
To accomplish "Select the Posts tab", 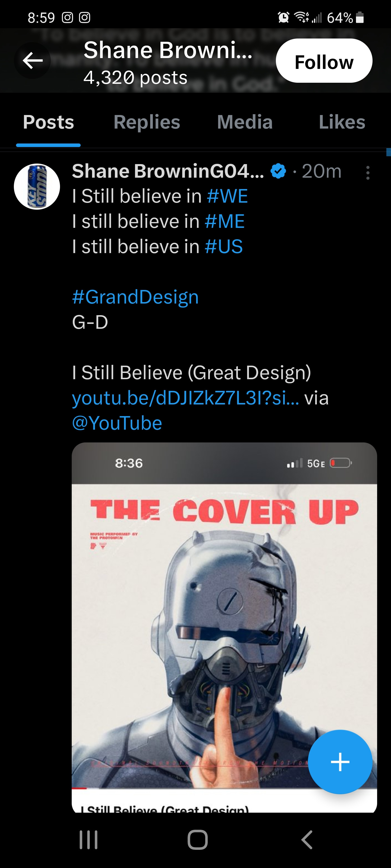I will click(x=48, y=122).
